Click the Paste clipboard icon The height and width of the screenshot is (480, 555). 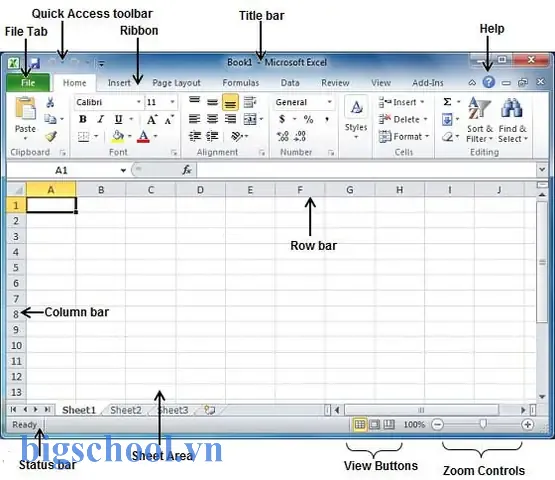pyautogui.click(x=25, y=108)
